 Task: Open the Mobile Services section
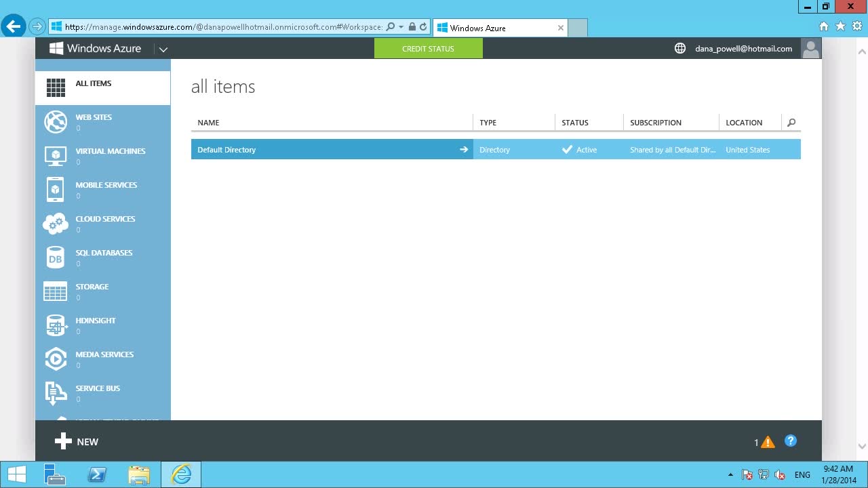(x=106, y=186)
